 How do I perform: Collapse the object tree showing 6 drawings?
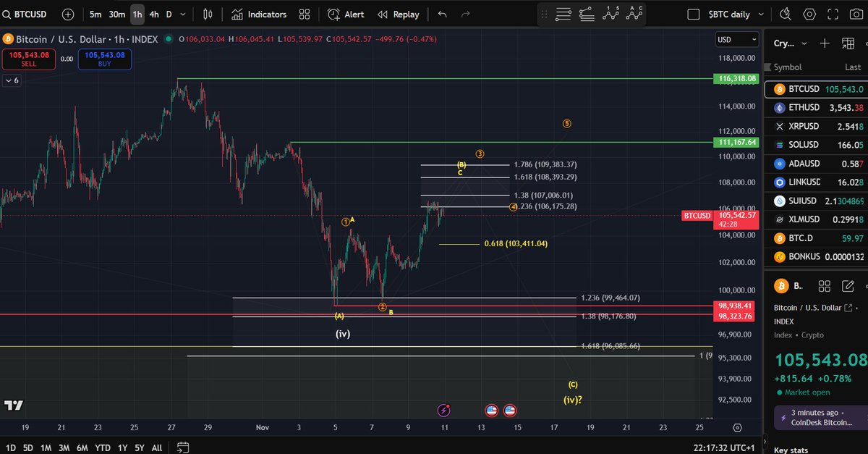[x=12, y=80]
